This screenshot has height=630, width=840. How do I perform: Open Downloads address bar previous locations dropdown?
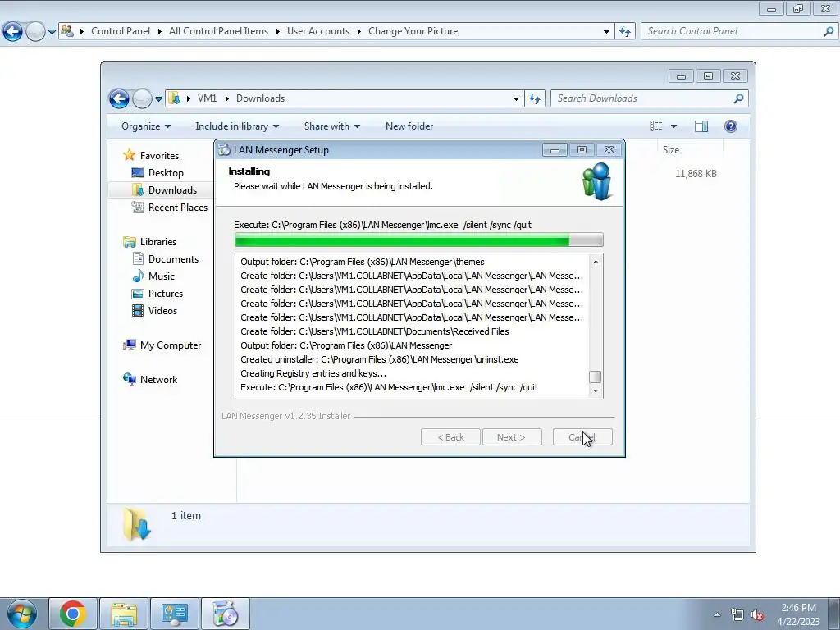(x=516, y=98)
